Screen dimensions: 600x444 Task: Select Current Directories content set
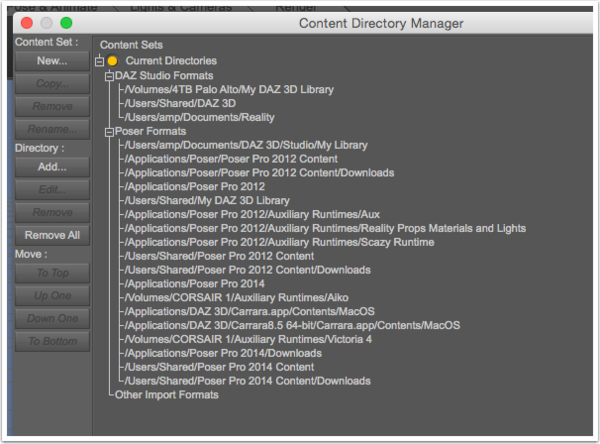pos(171,61)
